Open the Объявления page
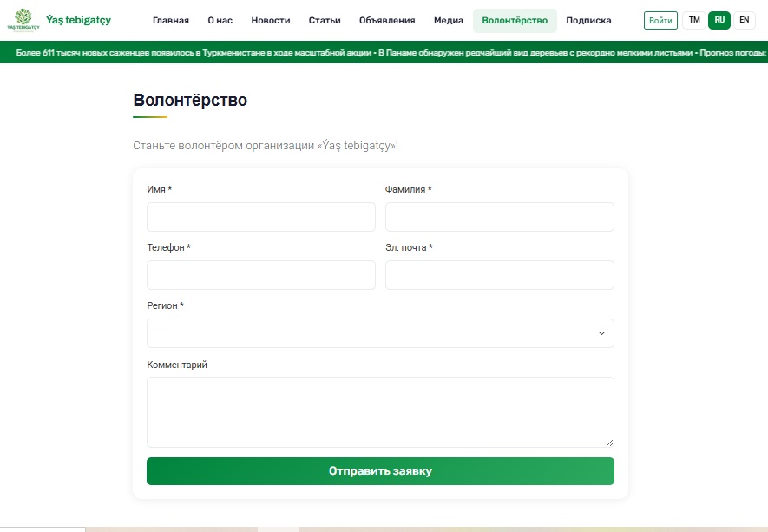This screenshot has width=768, height=532. (387, 20)
